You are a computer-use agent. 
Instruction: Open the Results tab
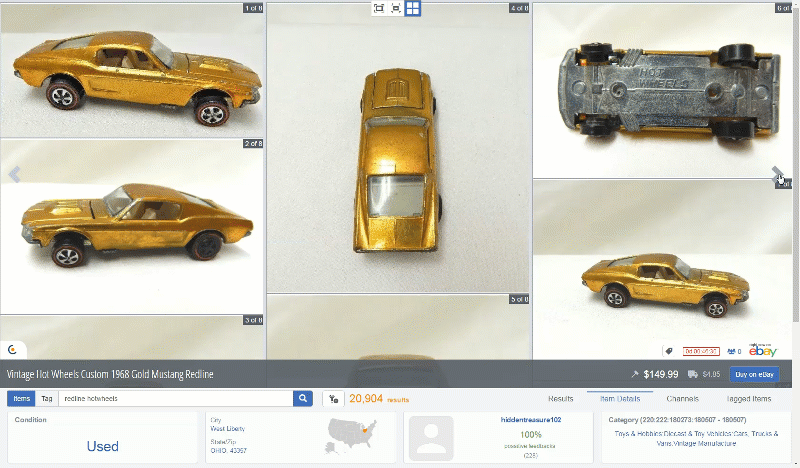561,399
